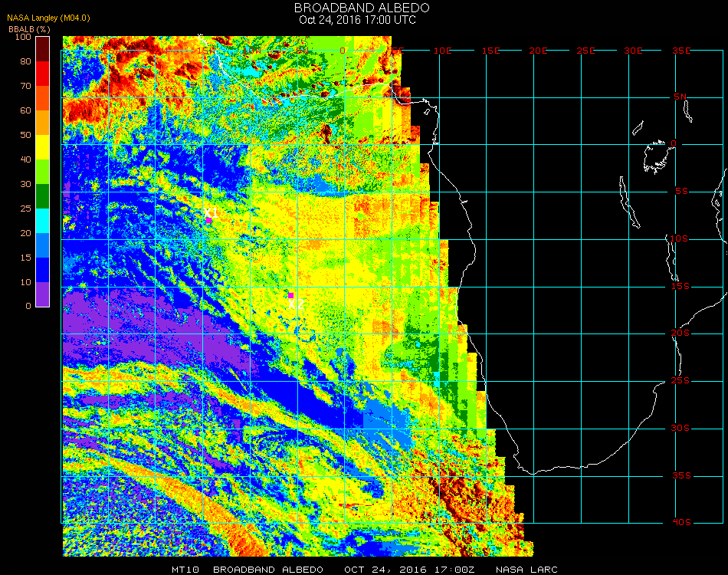Click the 60 value on the colorbar
Image resolution: width=728 pixels, height=575 pixels.
[25, 110]
